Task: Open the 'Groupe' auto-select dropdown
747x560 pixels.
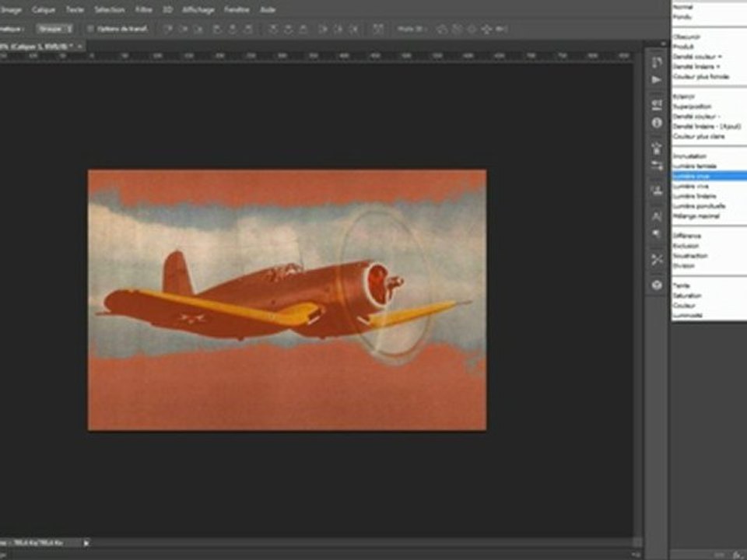Action: (x=55, y=29)
